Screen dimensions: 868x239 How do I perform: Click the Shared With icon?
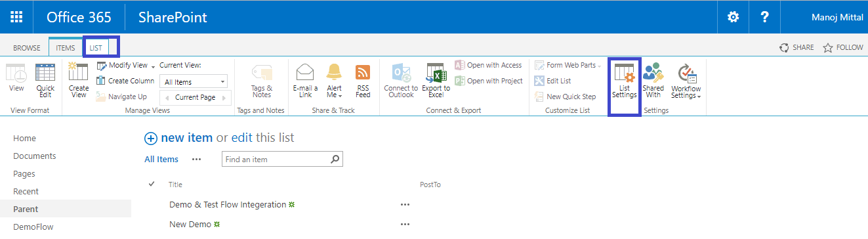pyautogui.click(x=653, y=81)
